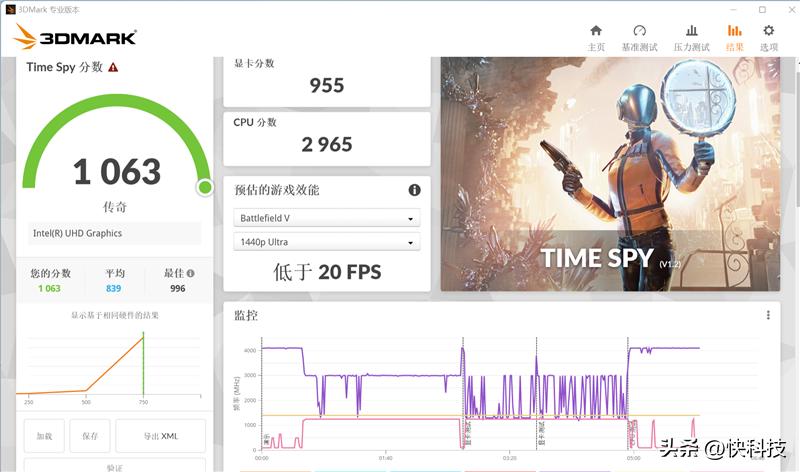Click the 加载 (Load) button

tap(44, 436)
